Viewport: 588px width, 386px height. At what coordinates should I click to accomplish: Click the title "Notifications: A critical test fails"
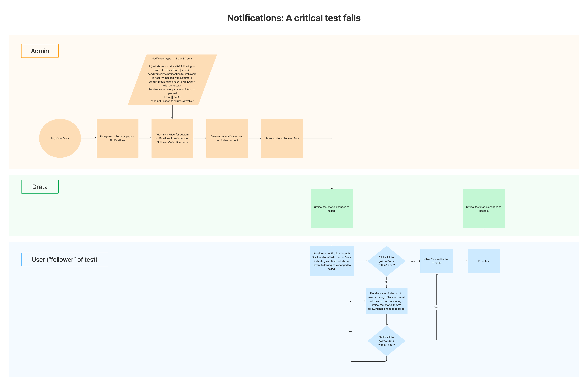click(x=294, y=18)
